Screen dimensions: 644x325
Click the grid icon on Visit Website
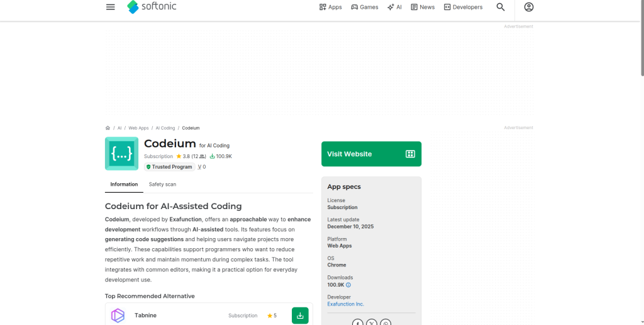tap(410, 154)
